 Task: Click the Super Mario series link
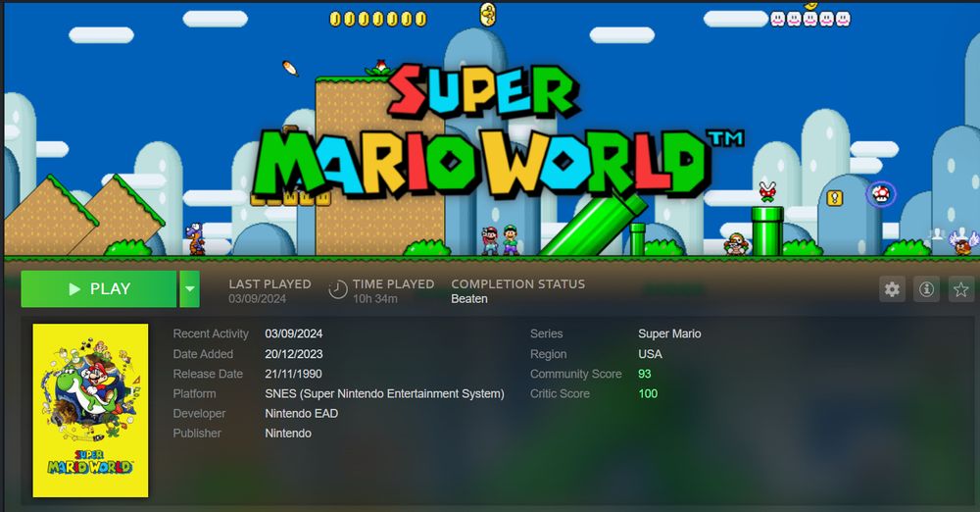click(669, 334)
